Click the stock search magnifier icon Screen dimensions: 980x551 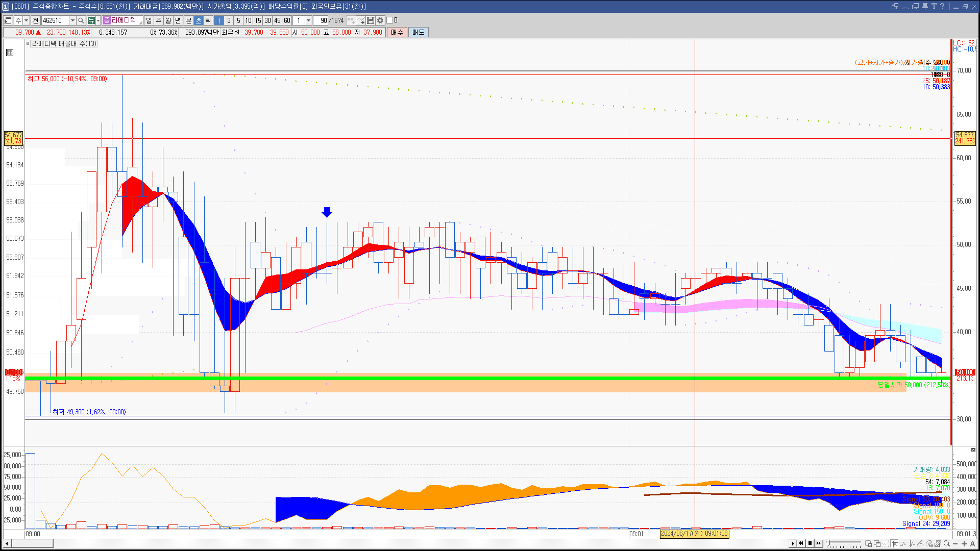(x=81, y=20)
